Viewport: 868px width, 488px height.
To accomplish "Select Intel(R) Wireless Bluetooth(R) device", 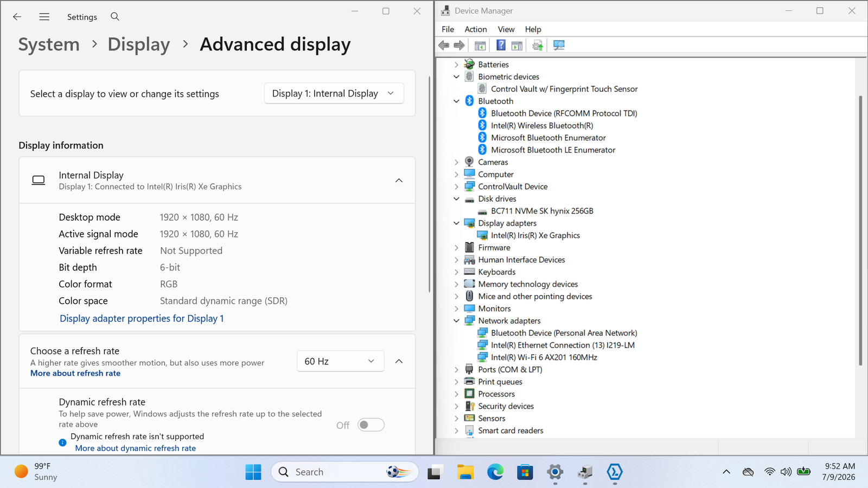I will click(x=542, y=126).
